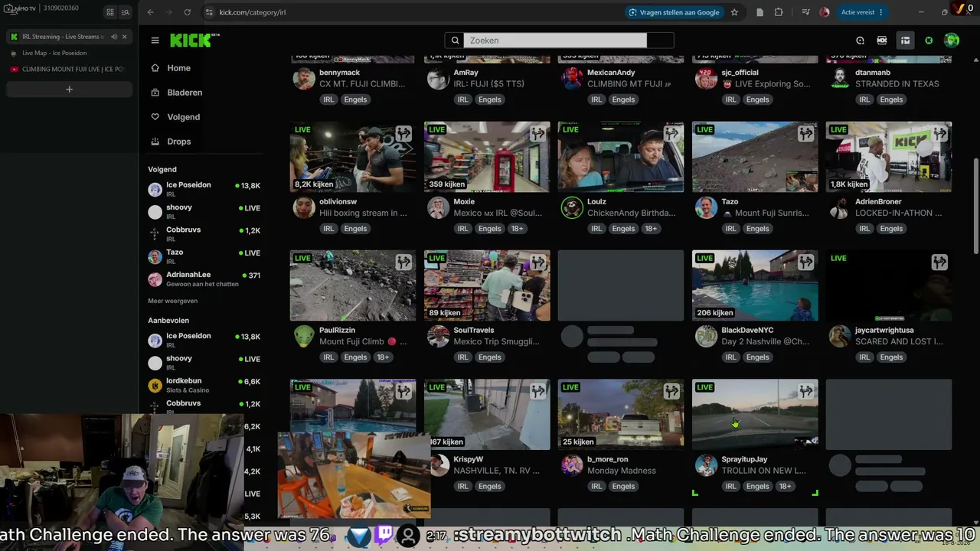Image resolution: width=980 pixels, height=551 pixels.
Task: Open multistream icon on Moxie thumbnail
Action: [x=538, y=134]
